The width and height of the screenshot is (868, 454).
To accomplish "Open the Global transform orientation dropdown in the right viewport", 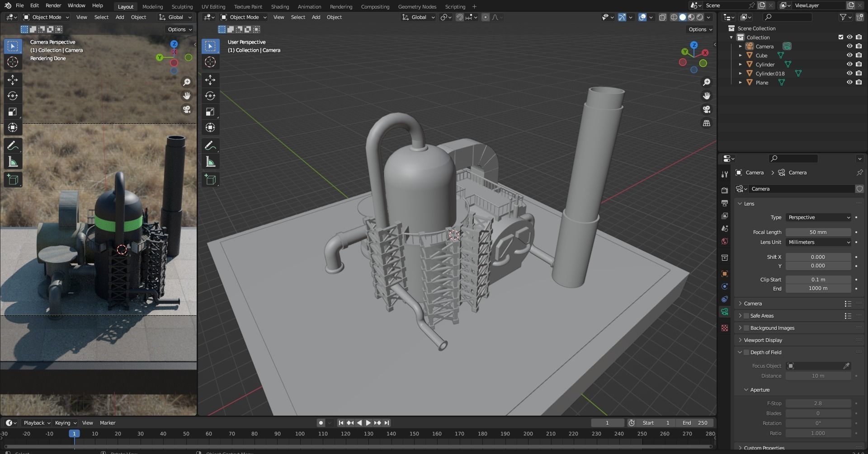I will pyautogui.click(x=419, y=17).
